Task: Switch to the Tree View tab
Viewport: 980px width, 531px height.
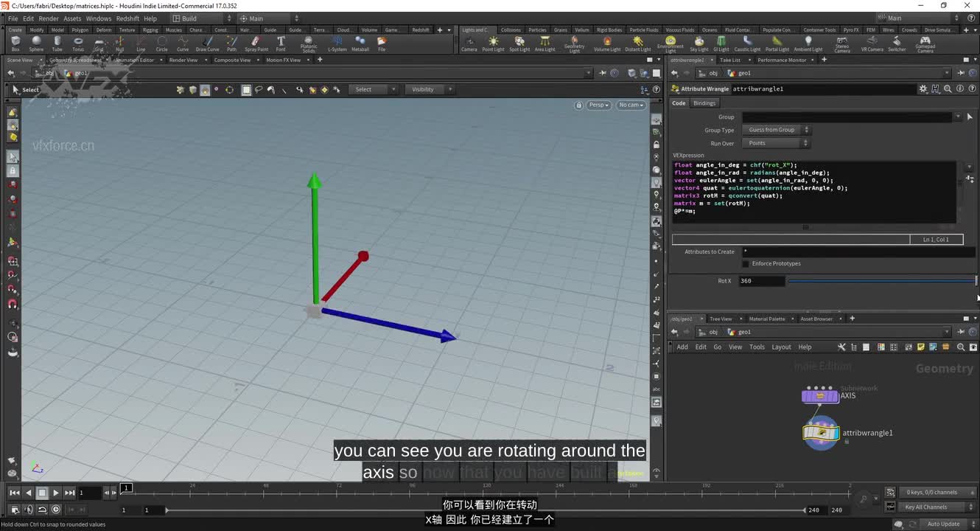Action: click(x=721, y=319)
